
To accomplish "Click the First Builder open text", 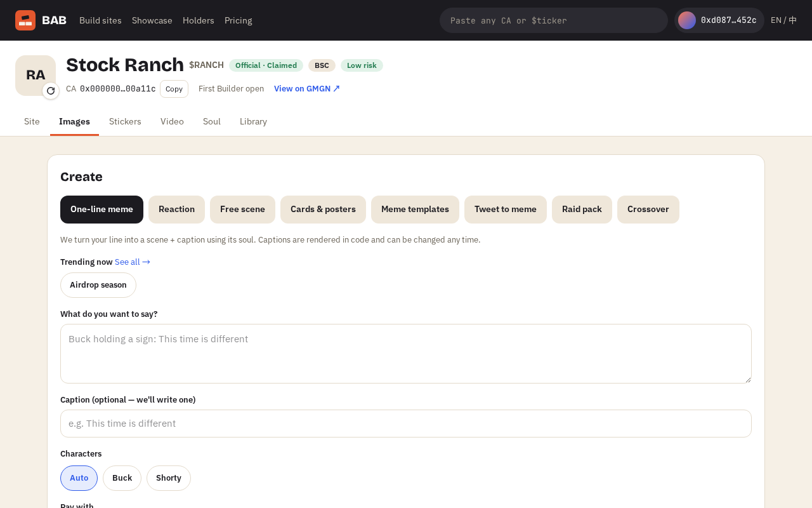I will click(x=231, y=89).
